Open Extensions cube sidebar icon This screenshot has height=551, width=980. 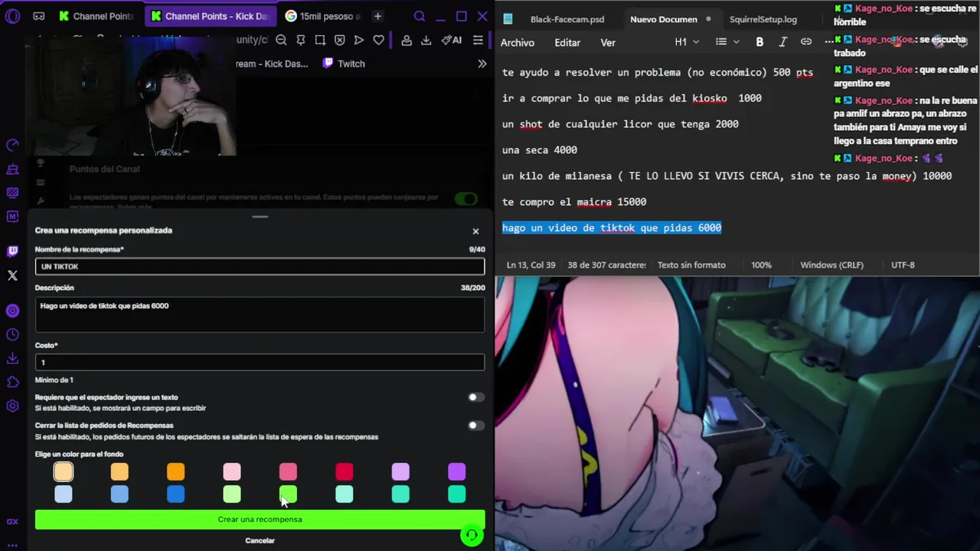pos(12,382)
